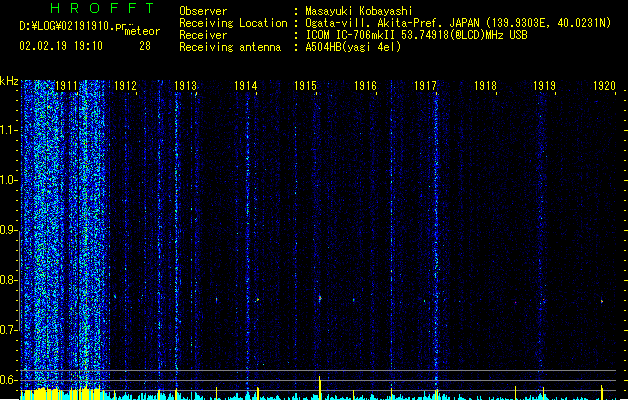Click time marker 1915 on spectrogram
Screen dimensions: 629x400
(x=306, y=86)
